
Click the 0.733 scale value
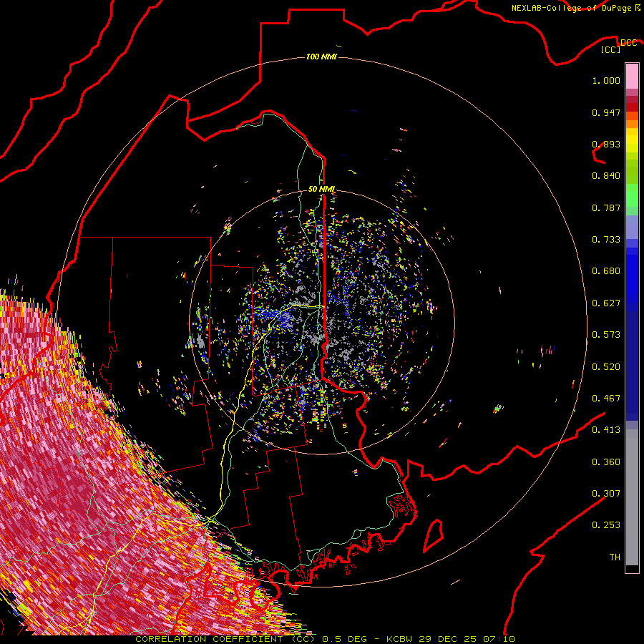pos(606,240)
